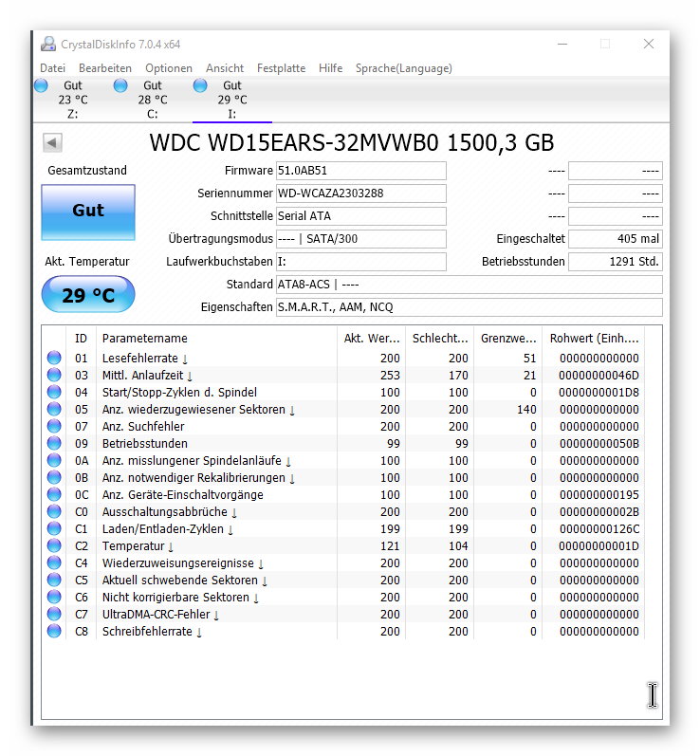The image size is (700, 756).
Task: Click the 29 °C temperature button
Action: point(88,295)
